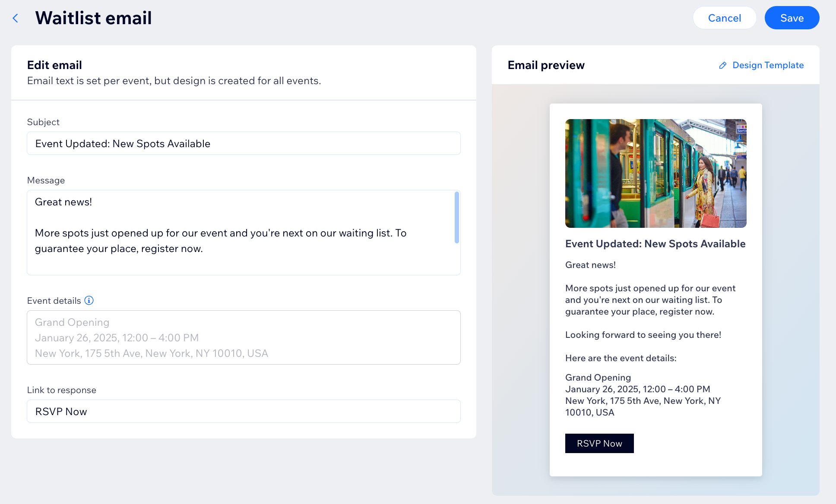Image resolution: width=836 pixels, height=504 pixels.
Task: Click the Grand Opening text in preview
Action: tap(598, 378)
